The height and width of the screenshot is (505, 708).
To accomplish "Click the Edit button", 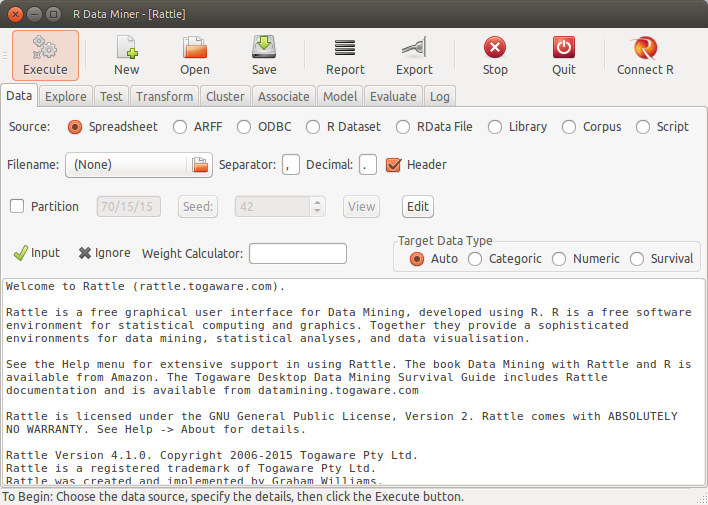I will (x=417, y=207).
